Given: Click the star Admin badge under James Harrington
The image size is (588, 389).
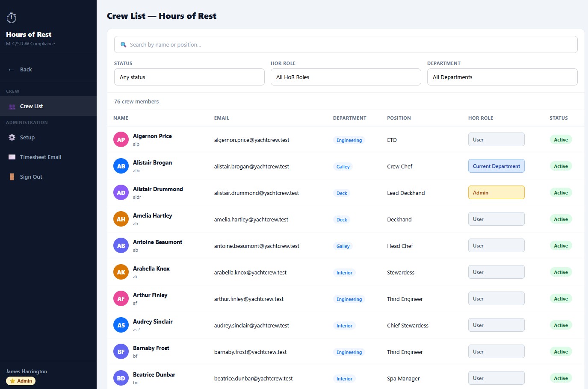Looking at the screenshot, I should [x=21, y=381].
